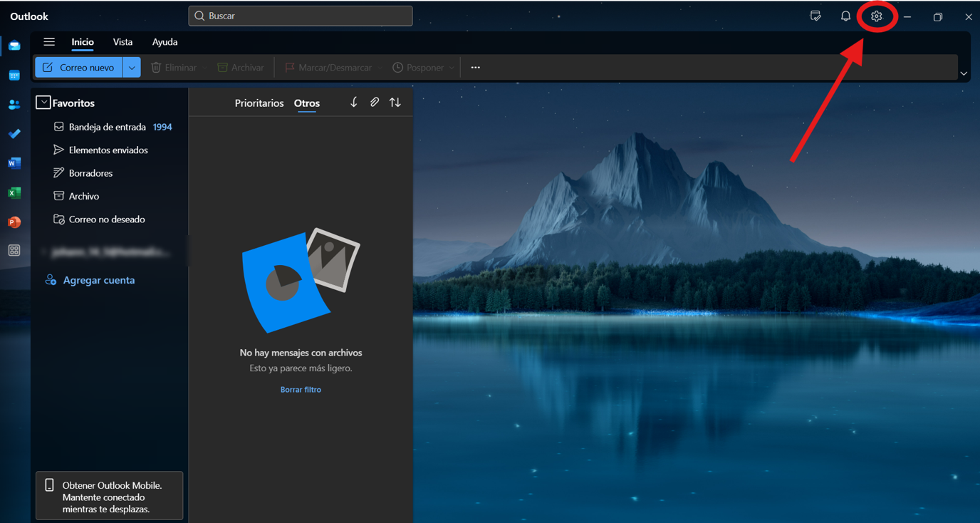Open the Calendar app in sidebar
Image resolution: width=980 pixels, height=523 pixels.
14,76
